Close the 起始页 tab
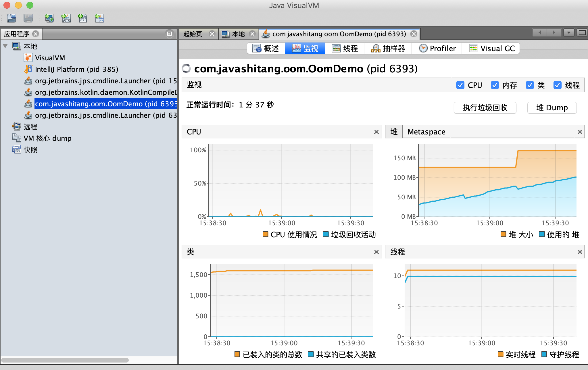Screen dimensions: 588x370 212,34
